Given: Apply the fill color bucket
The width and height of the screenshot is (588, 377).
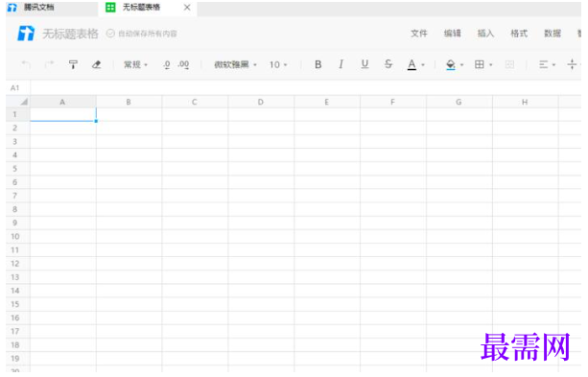Looking at the screenshot, I should [451, 65].
